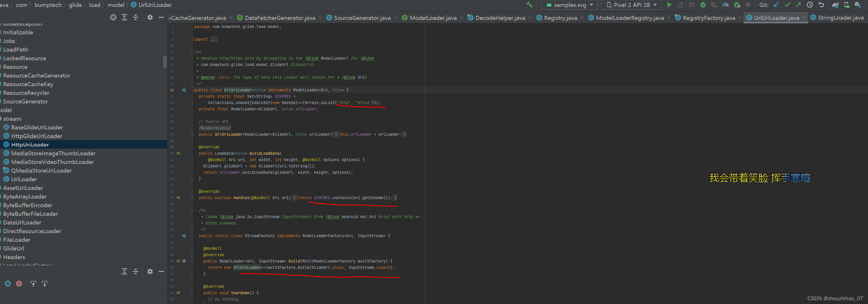
Task: Click the Git rollback undo arrow
Action: click(x=821, y=5)
